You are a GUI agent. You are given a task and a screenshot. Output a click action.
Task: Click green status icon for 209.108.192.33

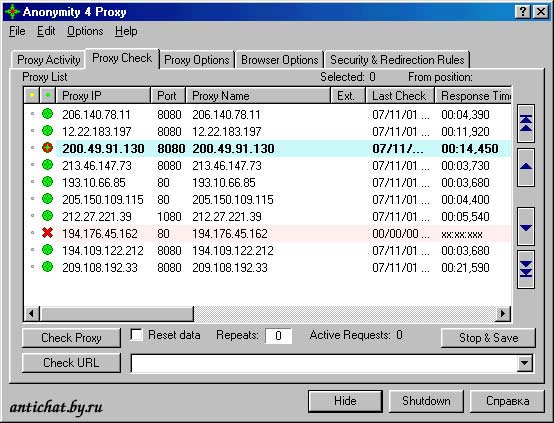pos(47,267)
